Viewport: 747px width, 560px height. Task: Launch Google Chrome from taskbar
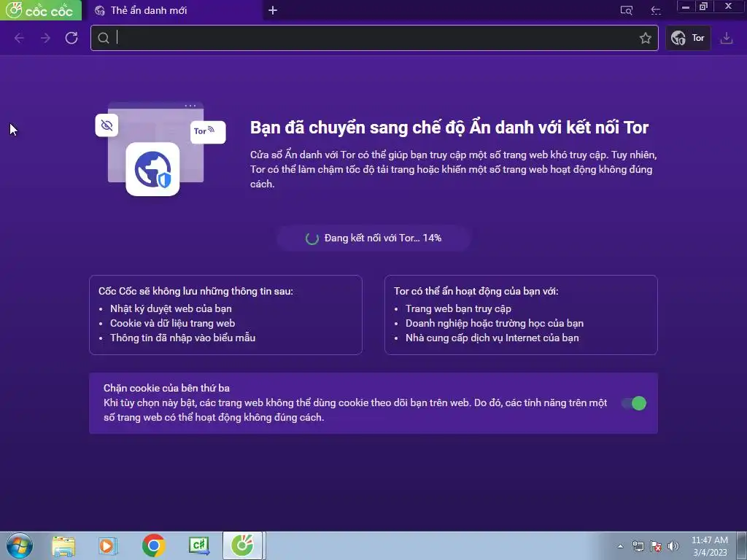153,546
